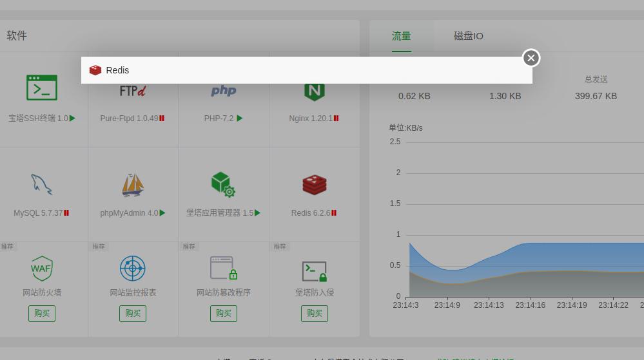Screen dimensions: 644x360
Task: Open the phpMyAdmin sailboat icon
Action: click(x=133, y=185)
